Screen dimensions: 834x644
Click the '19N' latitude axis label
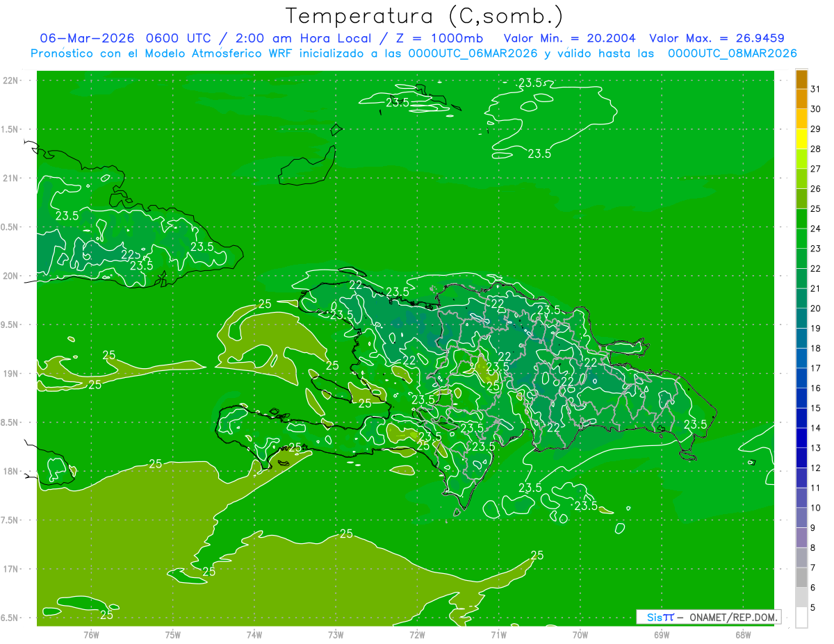[x=11, y=374]
